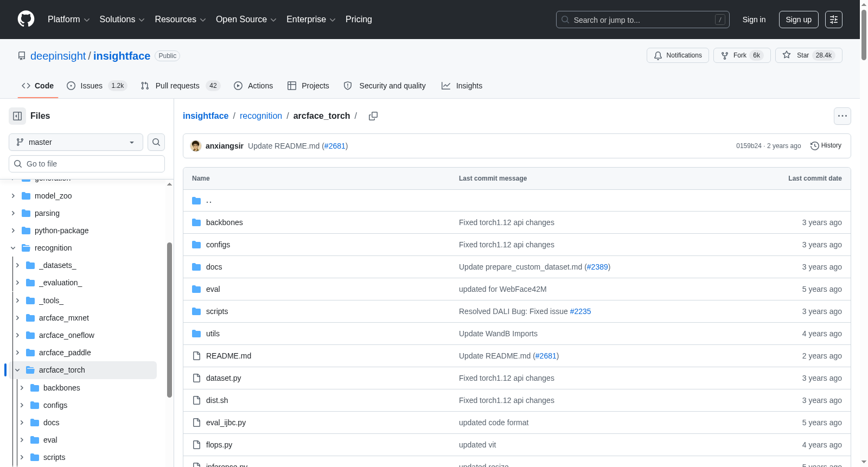The height and width of the screenshot is (467, 868).
Task: Click the model_zoo folder icon in sidebar
Action: pos(26,196)
